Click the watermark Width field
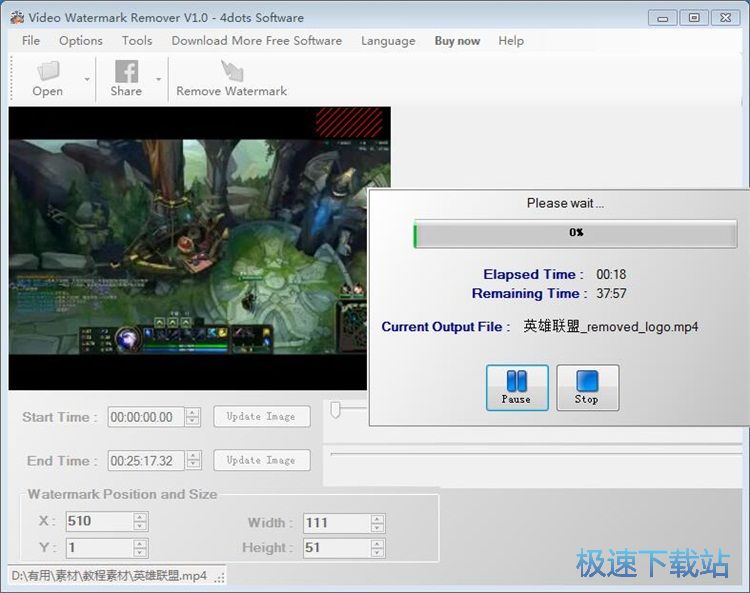Image resolution: width=750 pixels, height=593 pixels. 336,523
